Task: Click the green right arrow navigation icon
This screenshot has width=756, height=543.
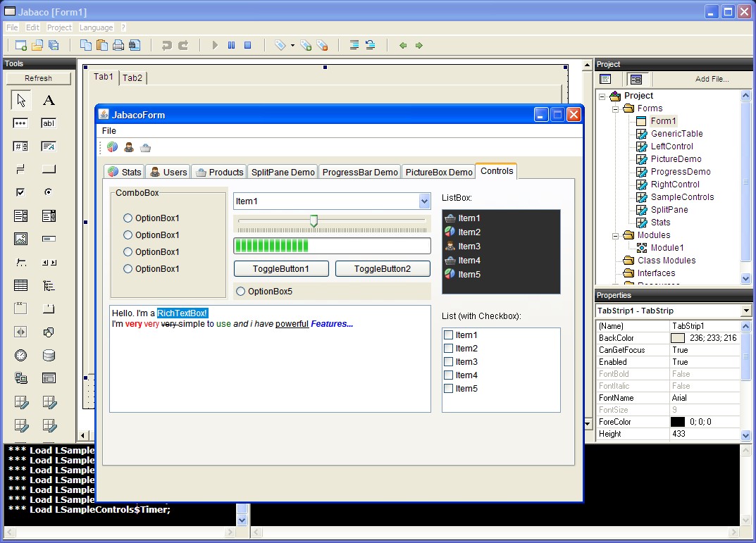Action: (419, 45)
